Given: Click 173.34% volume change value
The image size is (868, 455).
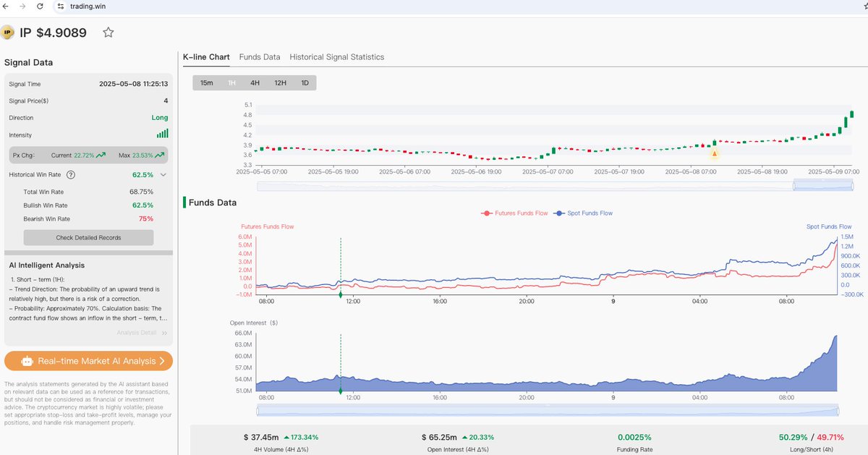Looking at the screenshot, I should coord(300,438).
